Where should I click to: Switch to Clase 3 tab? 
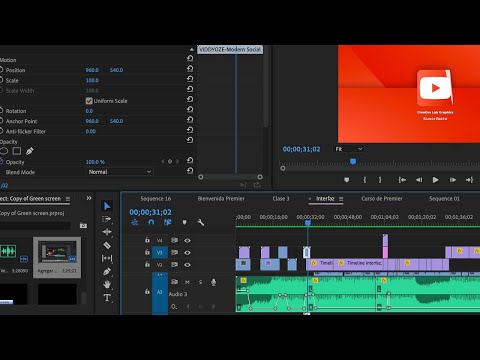click(x=281, y=199)
